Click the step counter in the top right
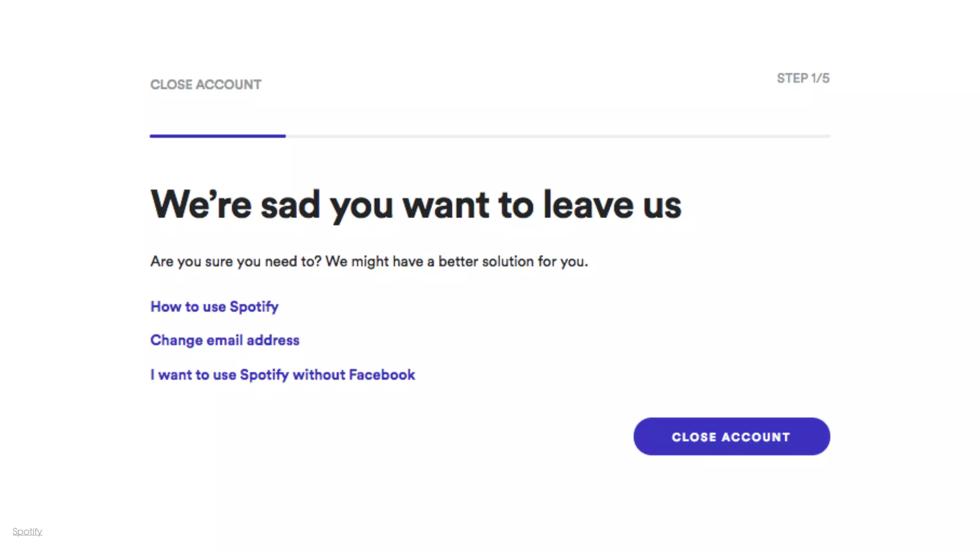The image size is (980, 551). click(803, 78)
